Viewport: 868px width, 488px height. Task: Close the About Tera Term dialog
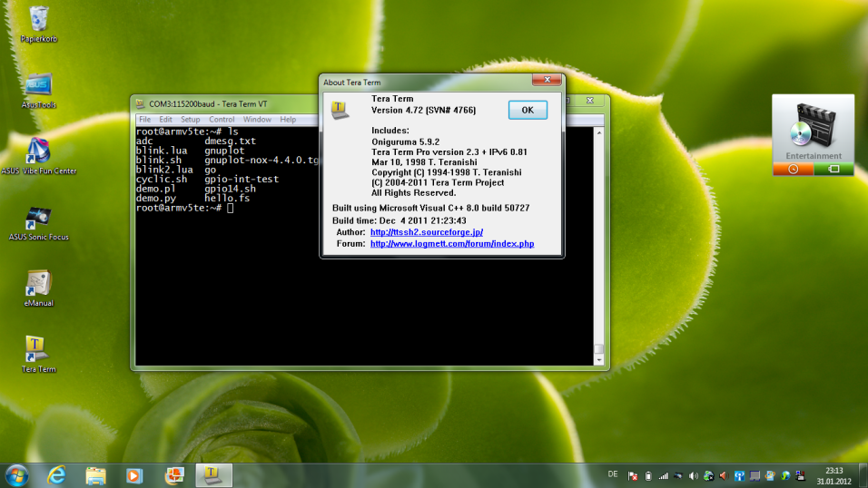(547, 80)
